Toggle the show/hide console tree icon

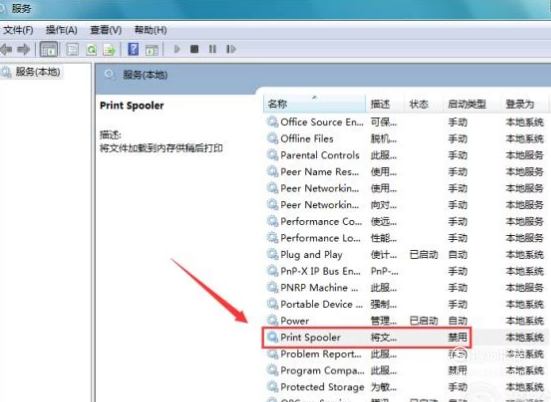[x=49, y=49]
